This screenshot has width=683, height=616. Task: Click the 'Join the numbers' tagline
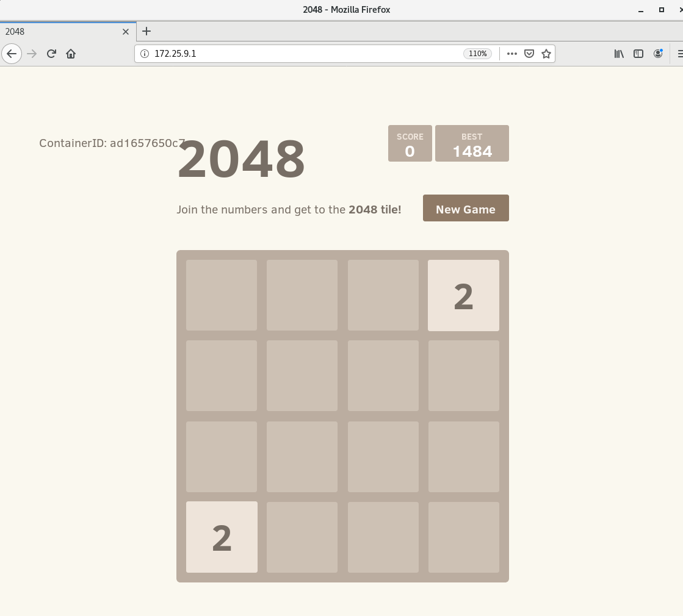(289, 209)
